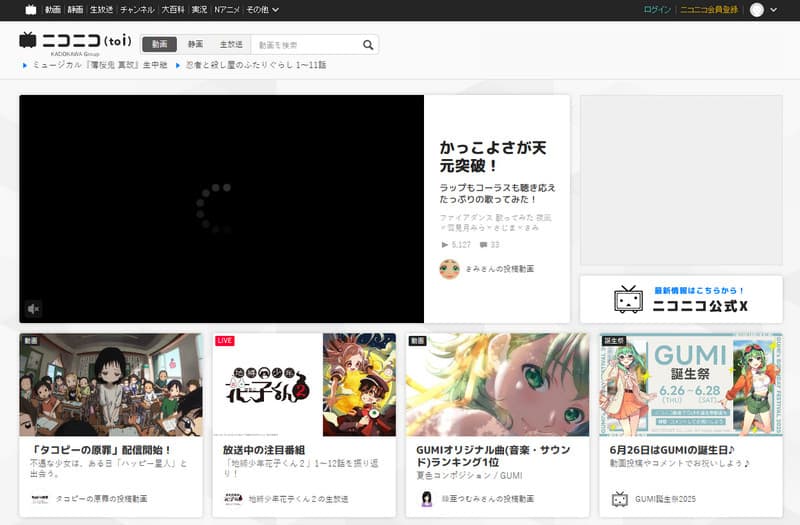Click the TV icon beside GUMI誕生祭2025
800x525 pixels.
pos(620,498)
